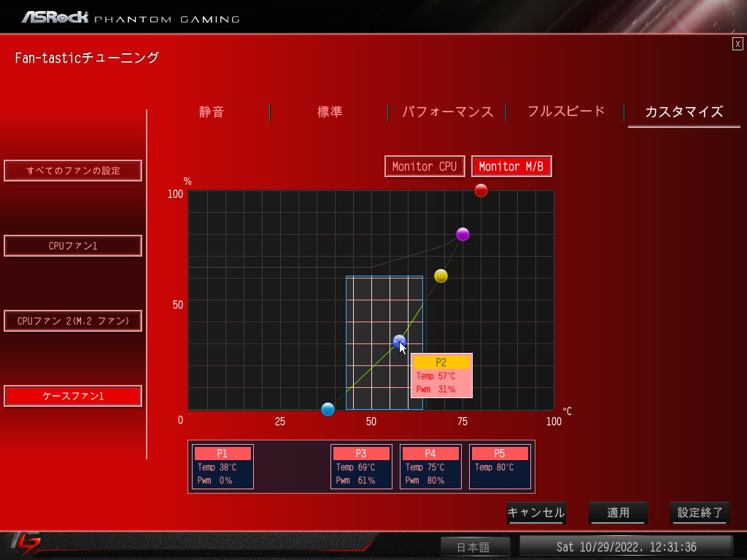Screen dimensions: 747x560
Task: Select CPUファン 2(M.2 ファン)
Action: (x=73, y=321)
